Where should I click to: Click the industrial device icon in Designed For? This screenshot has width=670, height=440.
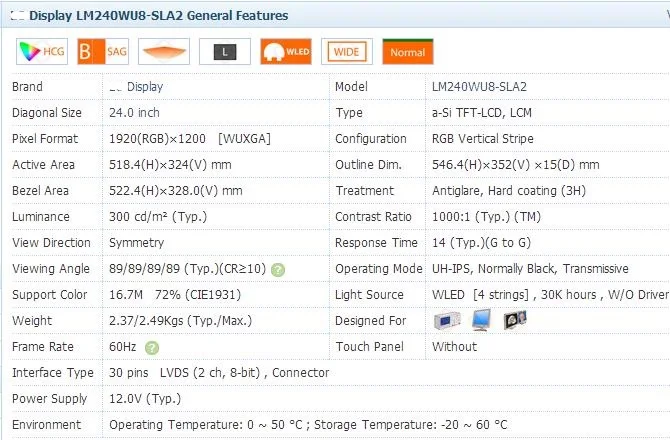pyautogui.click(x=447, y=320)
